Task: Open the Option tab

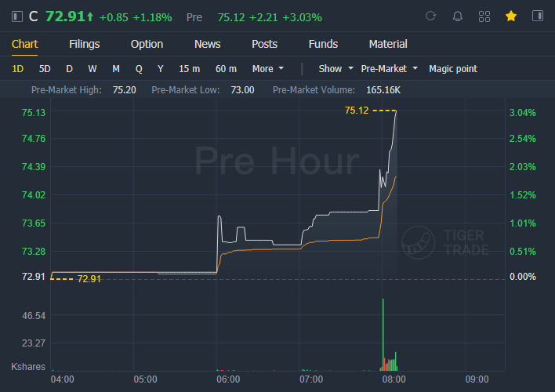Action: (147, 44)
